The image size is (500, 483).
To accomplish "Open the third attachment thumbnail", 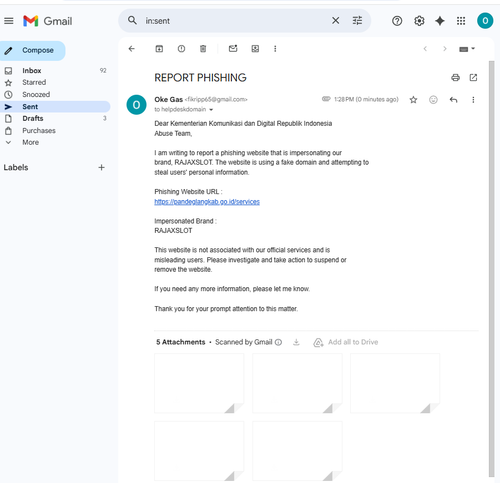I will (395, 383).
